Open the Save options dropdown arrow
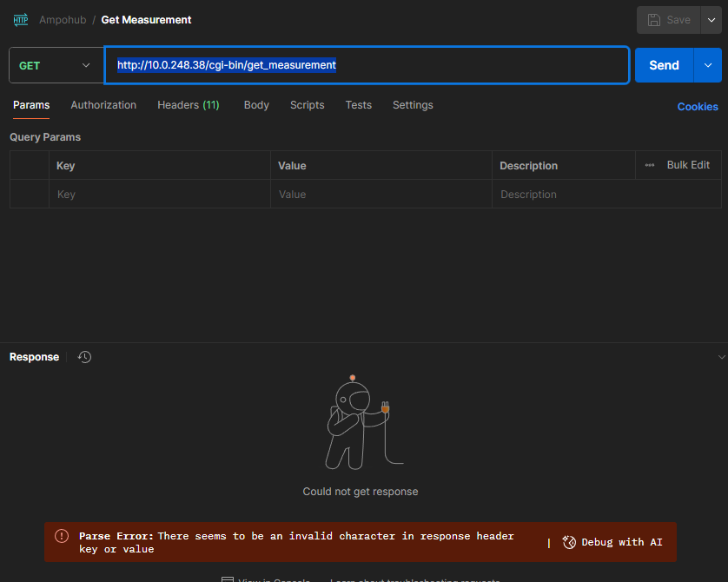Image resolution: width=728 pixels, height=582 pixels. click(711, 20)
